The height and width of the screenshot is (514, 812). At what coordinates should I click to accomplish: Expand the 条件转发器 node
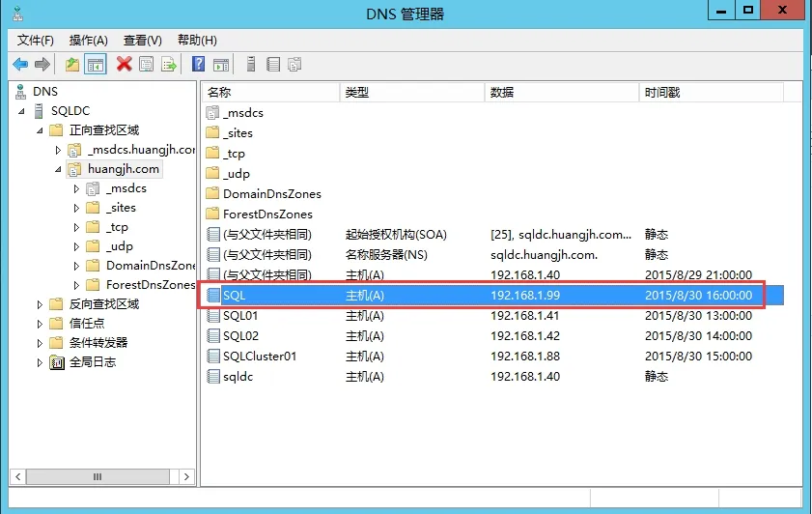tap(40, 343)
